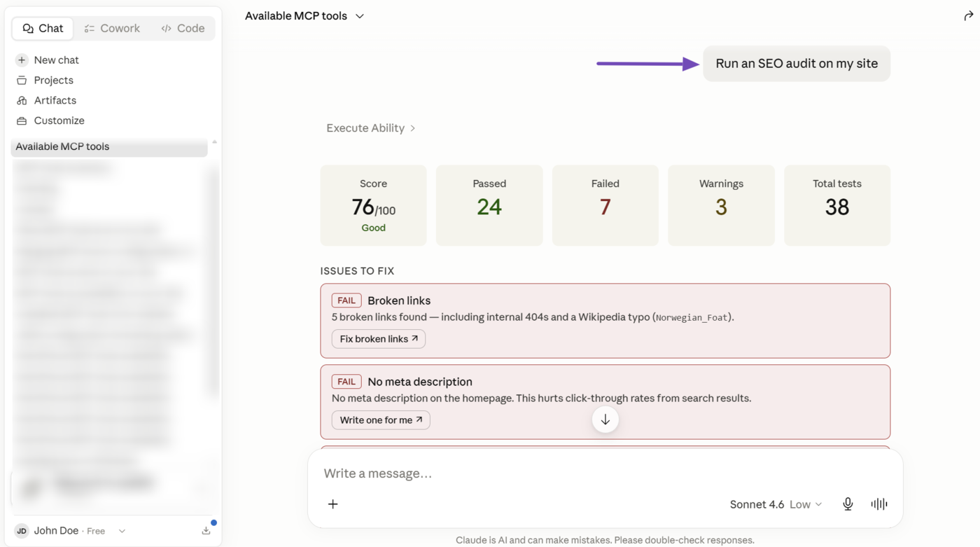Image resolution: width=980 pixels, height=547 pixels.
Task: Click the Code tab brackets icon
Action: click(166, 29)
